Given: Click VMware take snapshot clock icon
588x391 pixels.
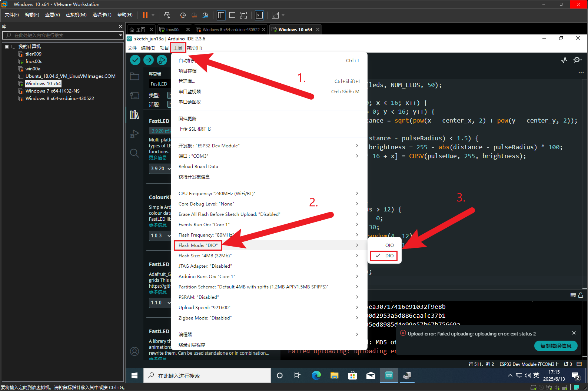Looking at the screenshot, I should 183,15.
